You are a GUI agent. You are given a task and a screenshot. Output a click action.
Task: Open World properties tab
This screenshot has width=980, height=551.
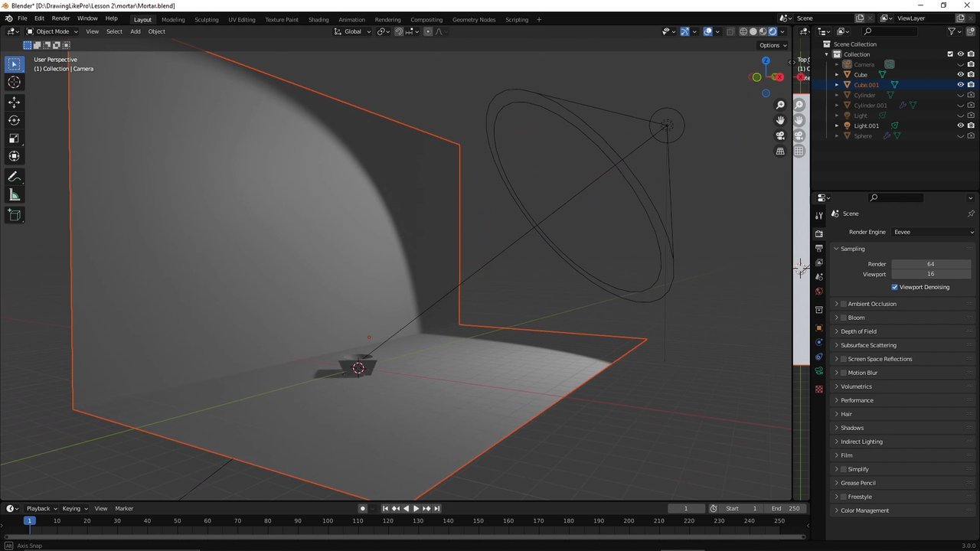point(819,292)
